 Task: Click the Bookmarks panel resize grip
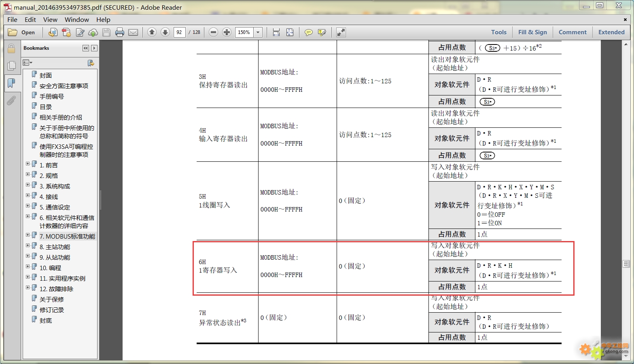pos(100,200)
